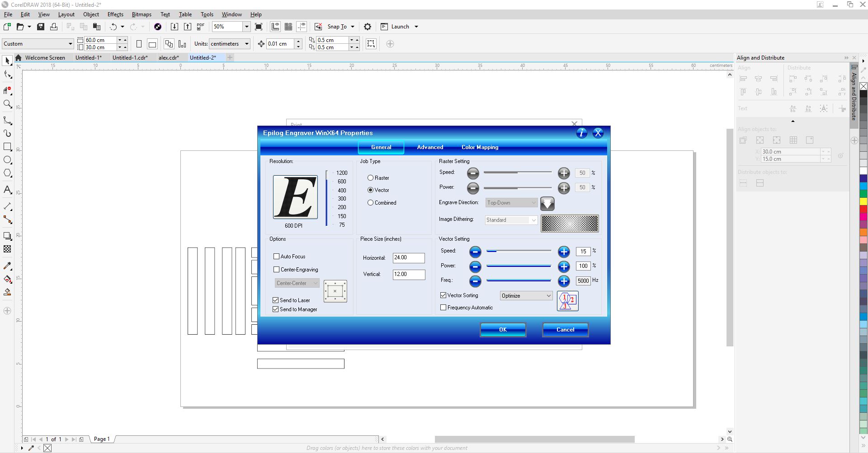Open the zoom level 50% dropdown
868x453 pixels.
[x=246, y=27]
